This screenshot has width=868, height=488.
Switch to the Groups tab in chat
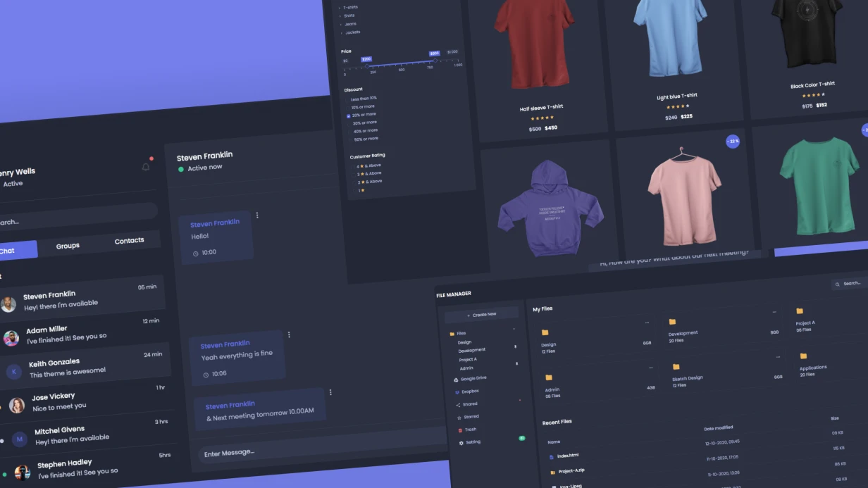click(x=68, y=246)
